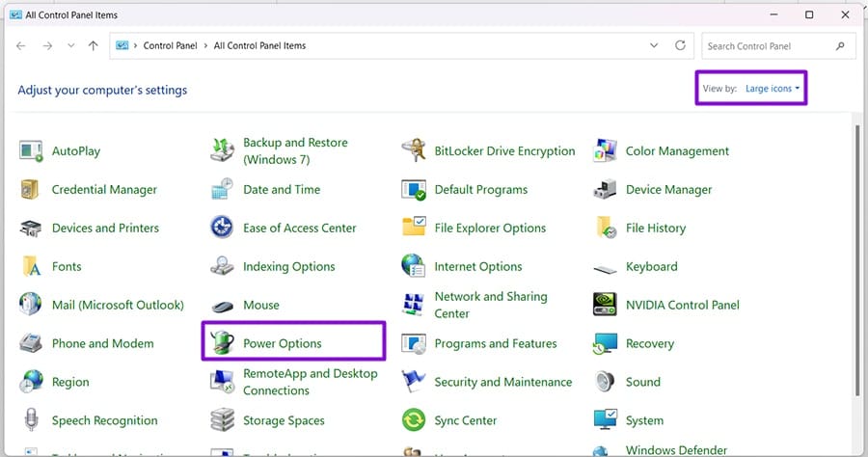Click All Control Panel Items breadcrumb

(259, 45)
